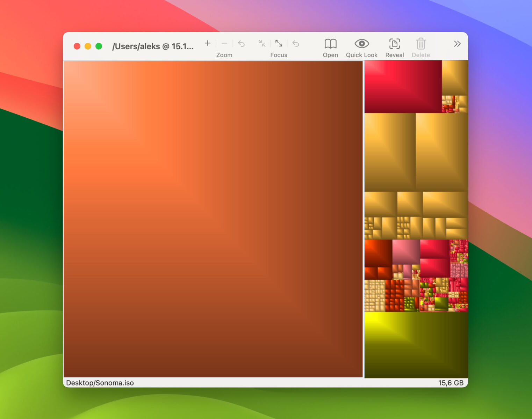Click the 15,6 GB size label

(x=451, y=383)
